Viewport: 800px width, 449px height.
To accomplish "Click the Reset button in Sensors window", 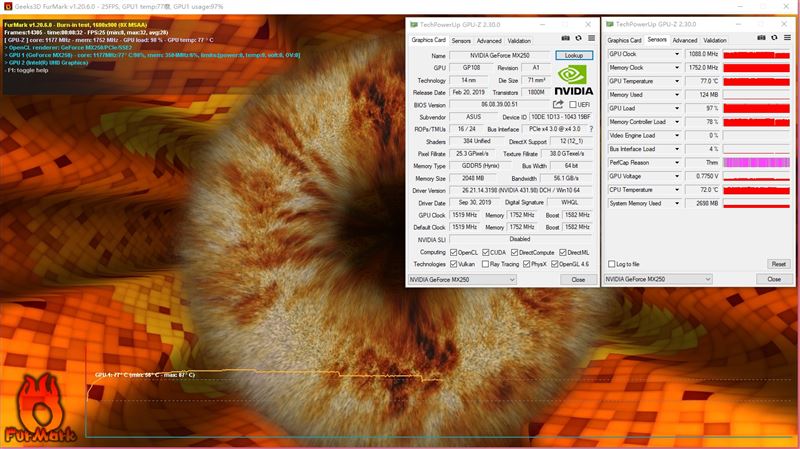I will [x=779, y=264].
